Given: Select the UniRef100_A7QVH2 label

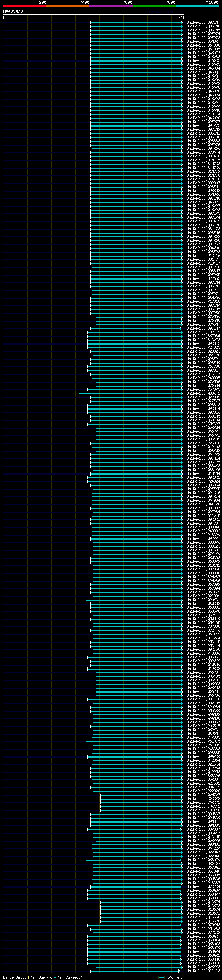Looking at the screenshot, I should point(203,925).
